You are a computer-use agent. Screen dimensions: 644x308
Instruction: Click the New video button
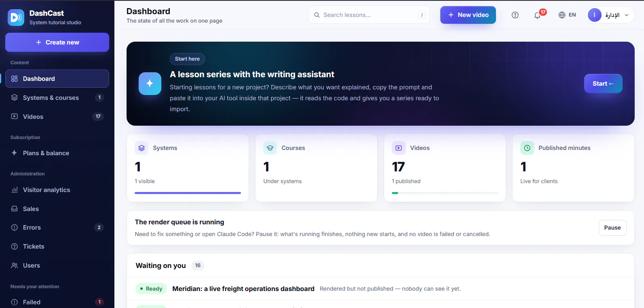tap(468, 15)
